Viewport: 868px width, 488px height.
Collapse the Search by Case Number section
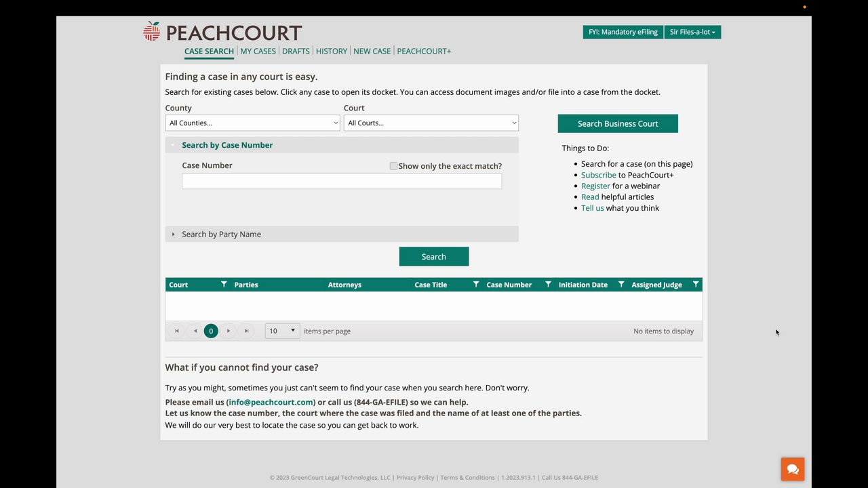tap(342, 145)
